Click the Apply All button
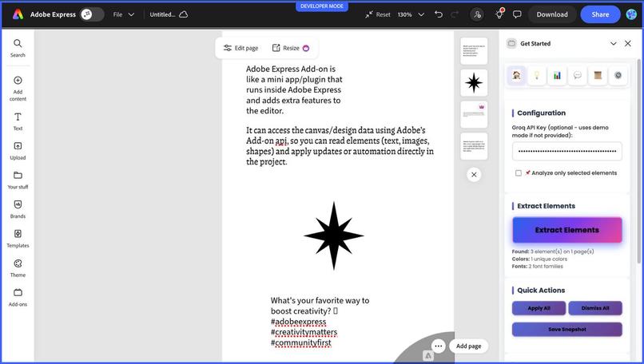The height and width of the screenshot is (364, 644). 539,308
